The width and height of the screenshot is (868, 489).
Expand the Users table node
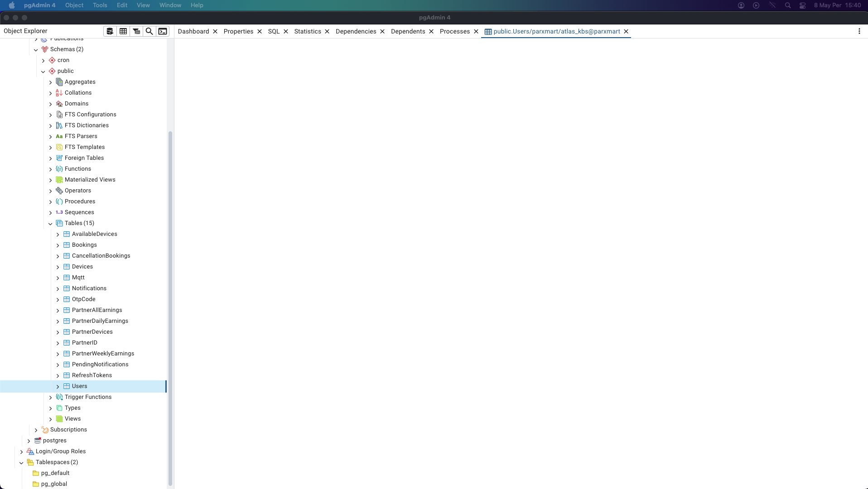coord(58,386)
